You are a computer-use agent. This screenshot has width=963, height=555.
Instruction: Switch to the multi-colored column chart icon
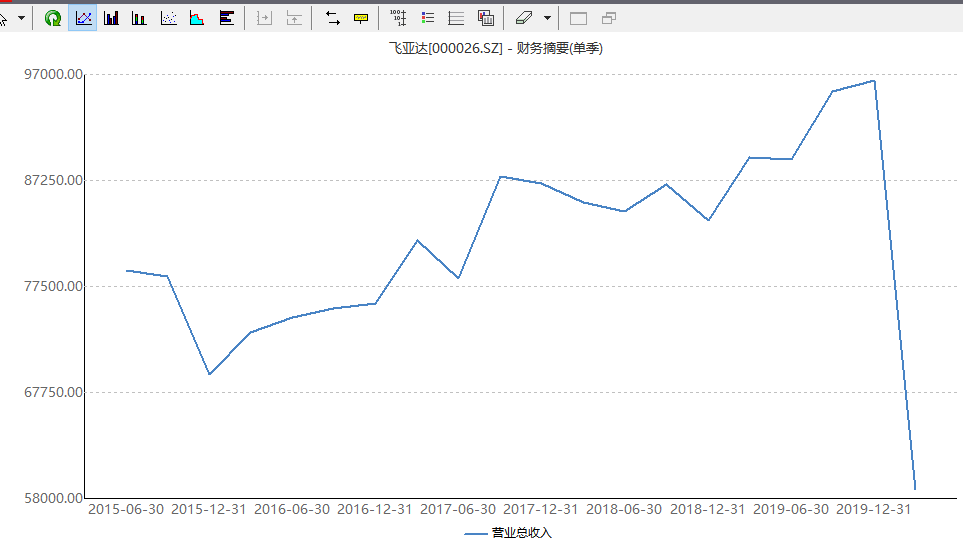tap(139, 18)
